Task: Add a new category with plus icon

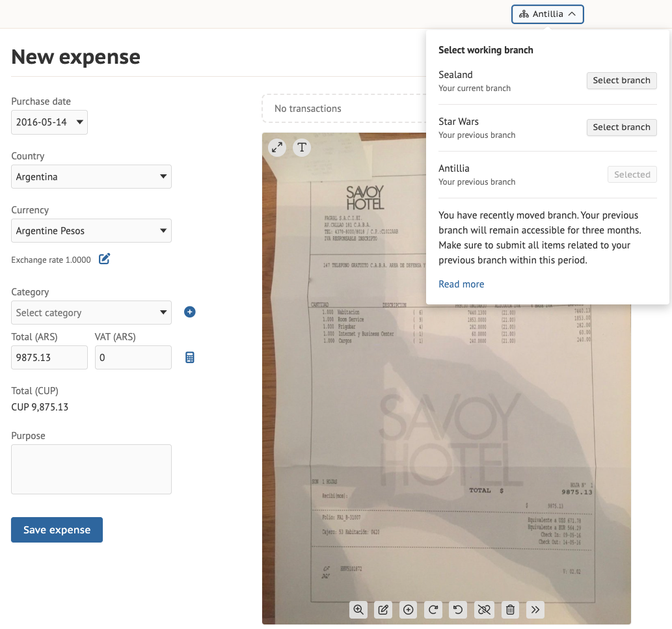Action: [x=189, y=312]
